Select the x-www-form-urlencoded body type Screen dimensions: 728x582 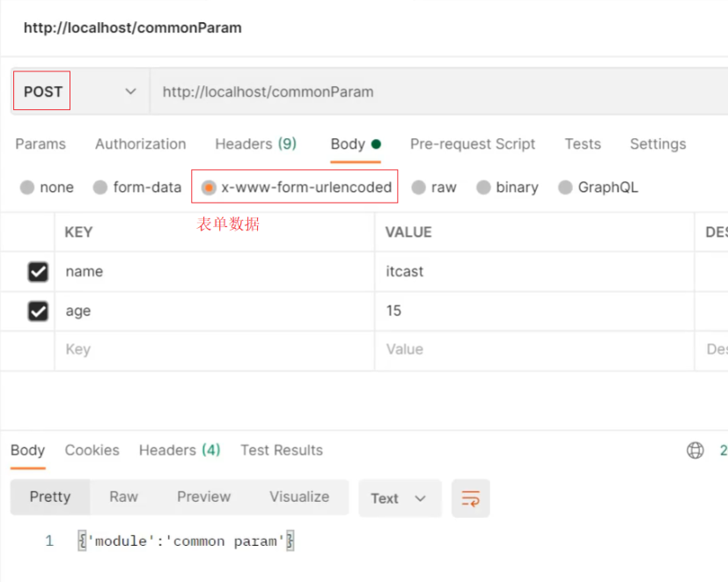point(209,188)
